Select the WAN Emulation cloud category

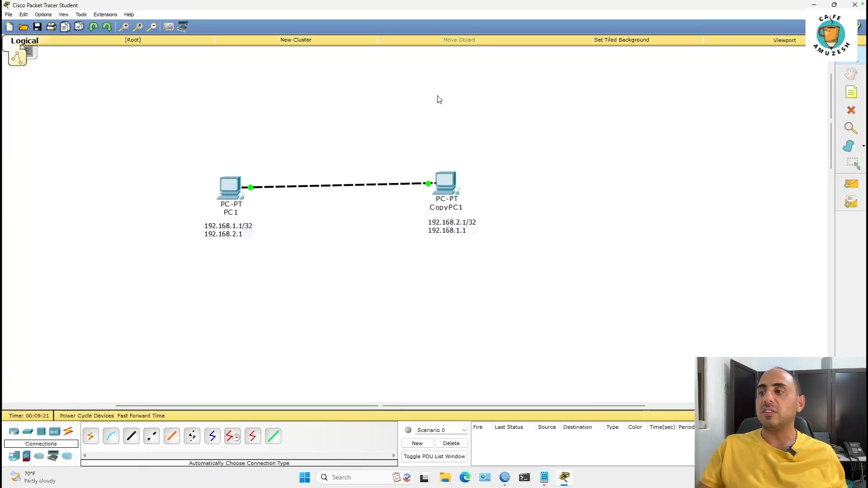tap(39, 456)
